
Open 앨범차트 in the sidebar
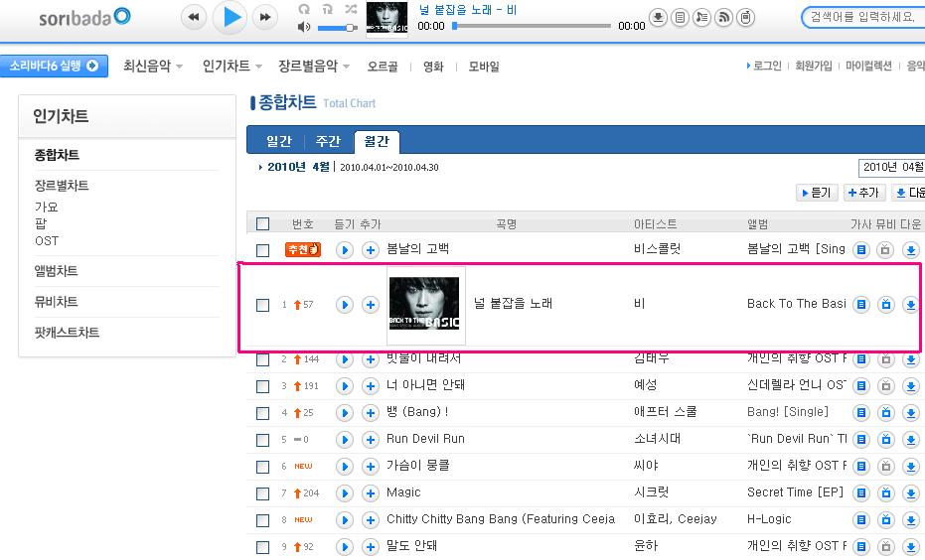56,271
